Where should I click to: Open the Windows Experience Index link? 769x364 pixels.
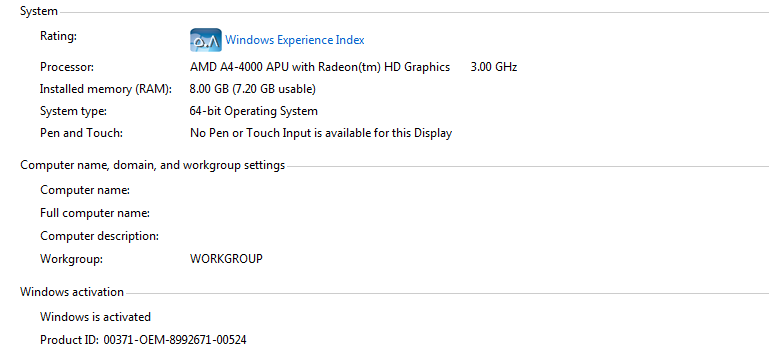pyautogui.click(x=295, y=40)
